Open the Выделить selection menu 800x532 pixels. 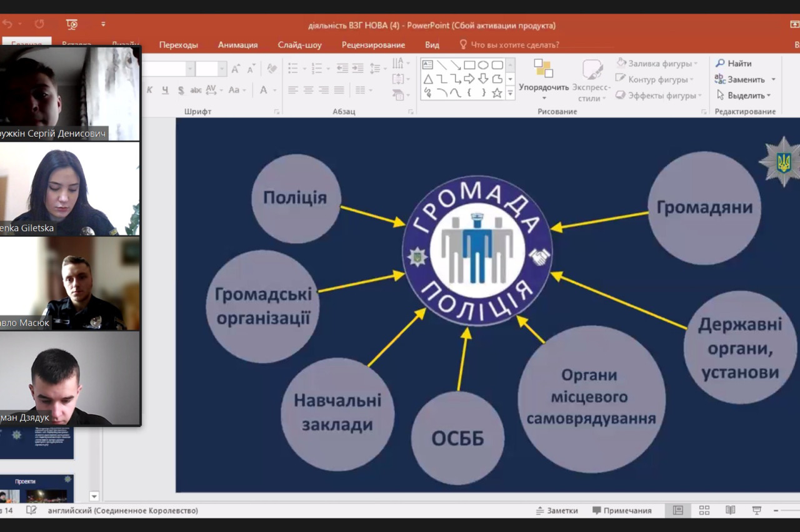[x=744, y=96]
